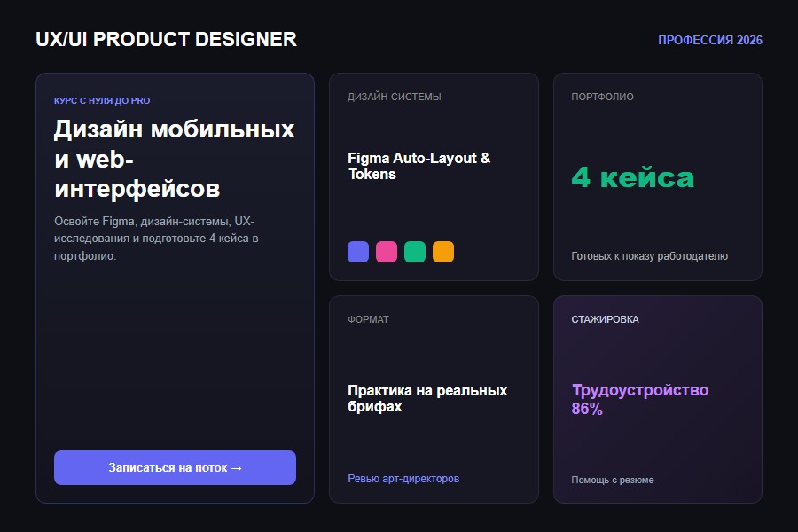Click the "Практика на реальных брифах" title
Image resolution: width=798 pixels, height=532 pixels.
pos(427,399)
